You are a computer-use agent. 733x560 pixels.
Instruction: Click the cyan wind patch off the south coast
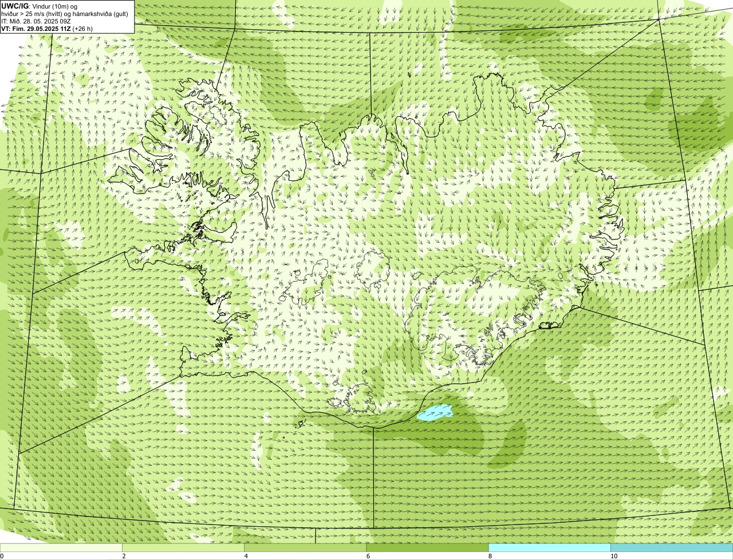[435, 412]
